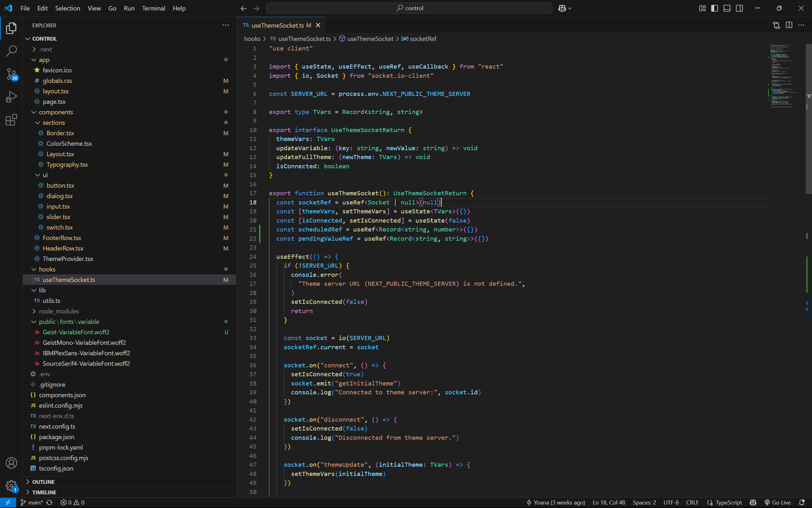
Task: Click the Copilot status icon in status bar
Action: (x=753, y=502)
